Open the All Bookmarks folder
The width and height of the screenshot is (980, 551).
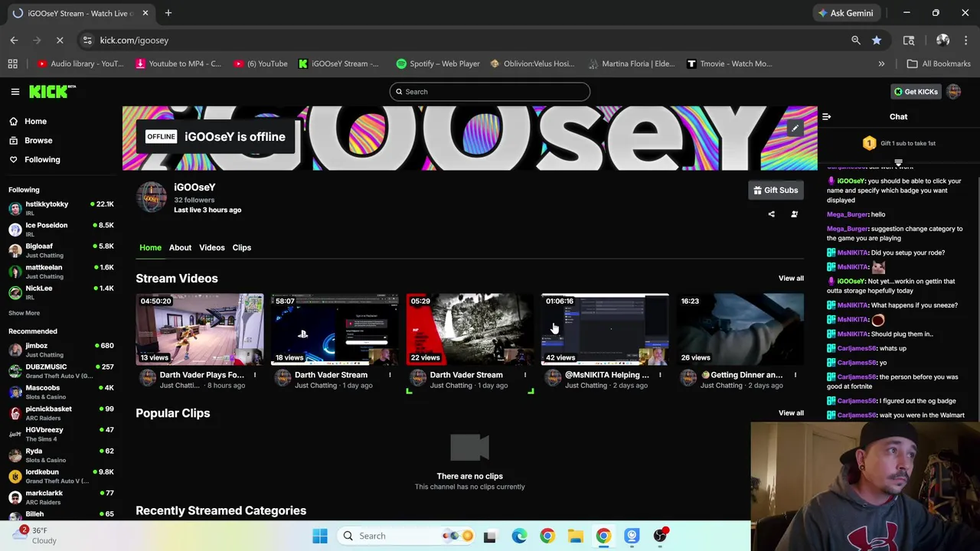(x=939, y=64)
